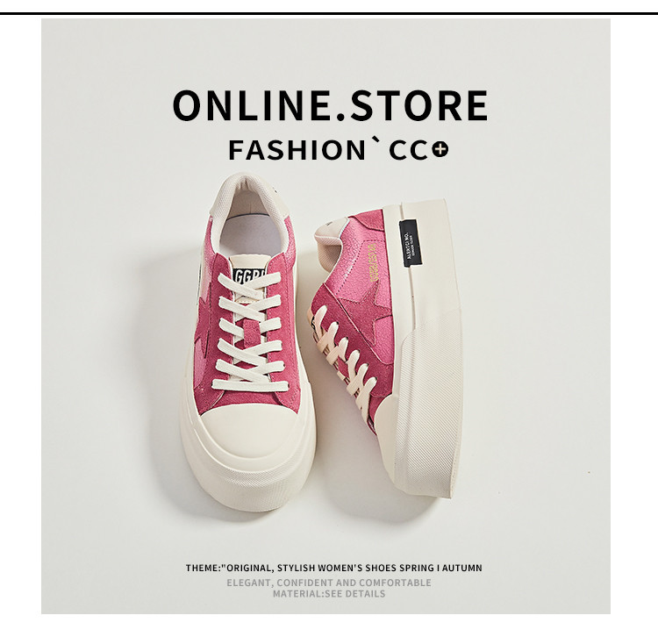Click the ELEGANT, CONFIDENT AND COMFORTABLE tagline

click(x=329, y=583)
